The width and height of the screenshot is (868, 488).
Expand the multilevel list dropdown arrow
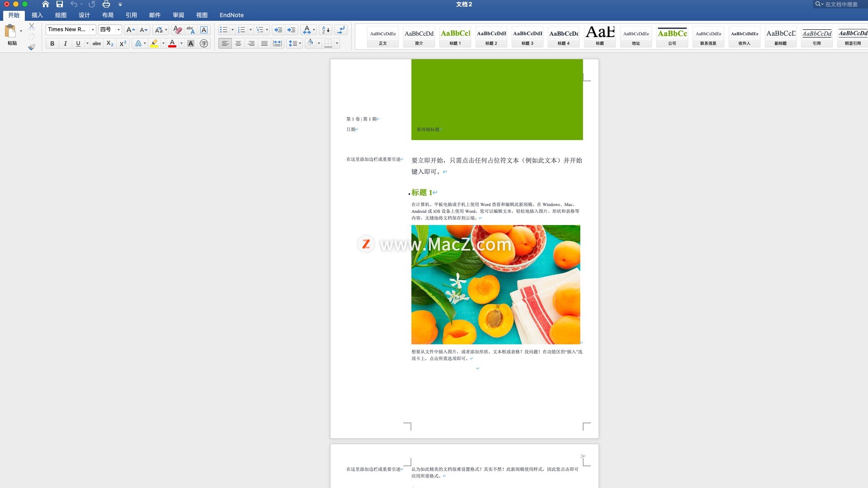(x=267, y=30)
